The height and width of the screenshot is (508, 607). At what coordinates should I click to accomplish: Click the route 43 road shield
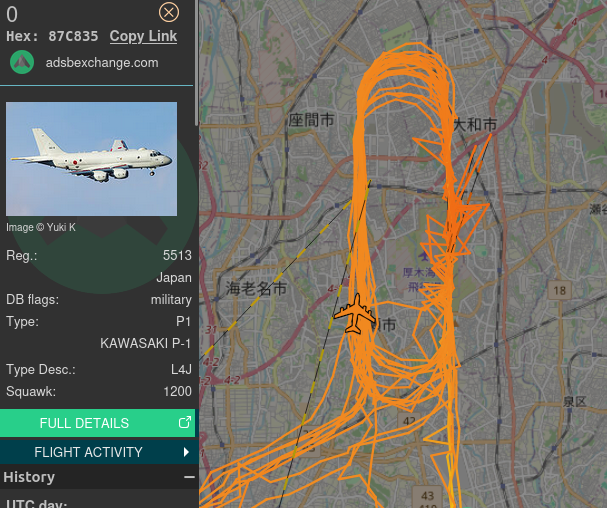pos(427,496)
